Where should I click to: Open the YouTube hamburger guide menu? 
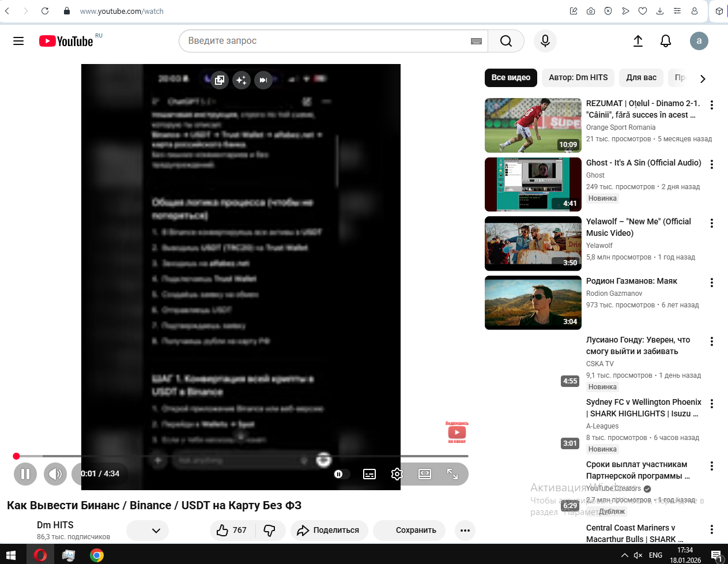(x=18, y=41)
